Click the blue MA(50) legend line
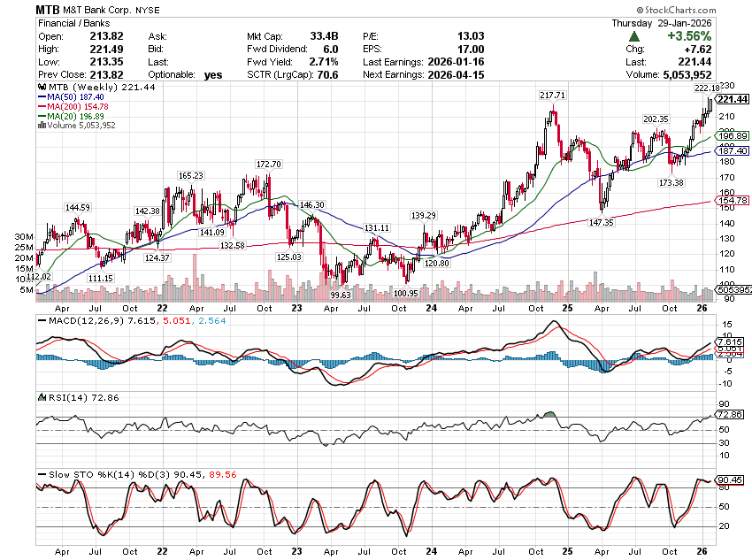 point(42,97)
